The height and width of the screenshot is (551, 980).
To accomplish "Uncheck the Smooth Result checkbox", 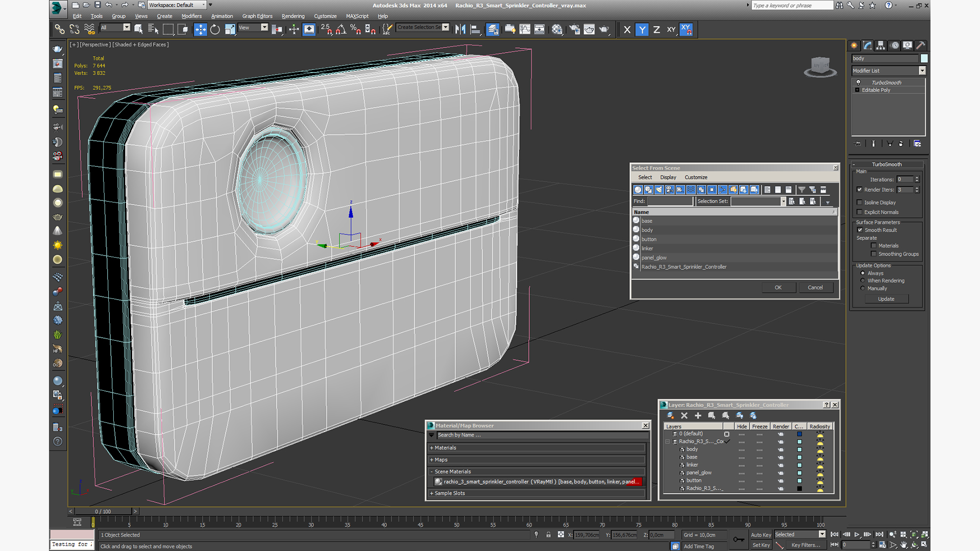I will coord(860,230).
